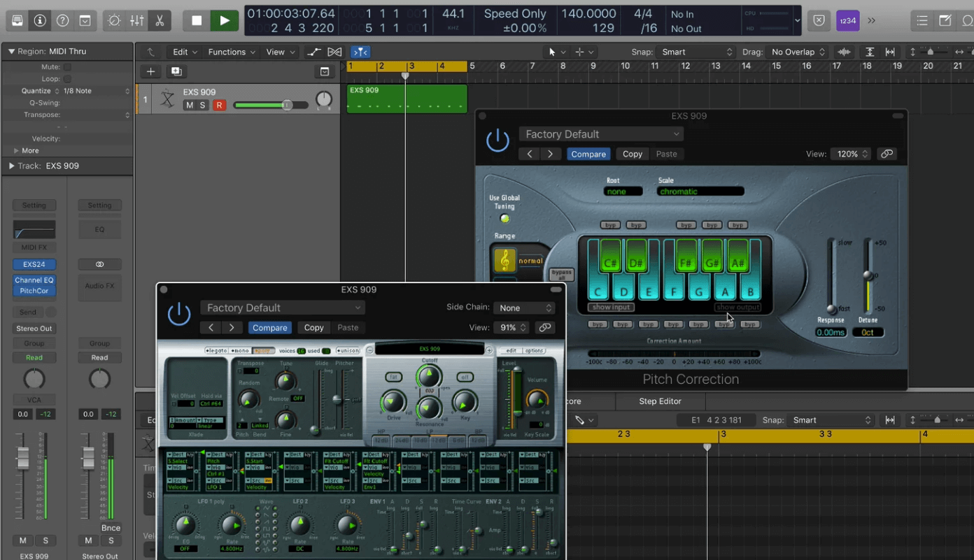Click the Stop transport button
Screen dimensions: 974x560
click(197, 21)
